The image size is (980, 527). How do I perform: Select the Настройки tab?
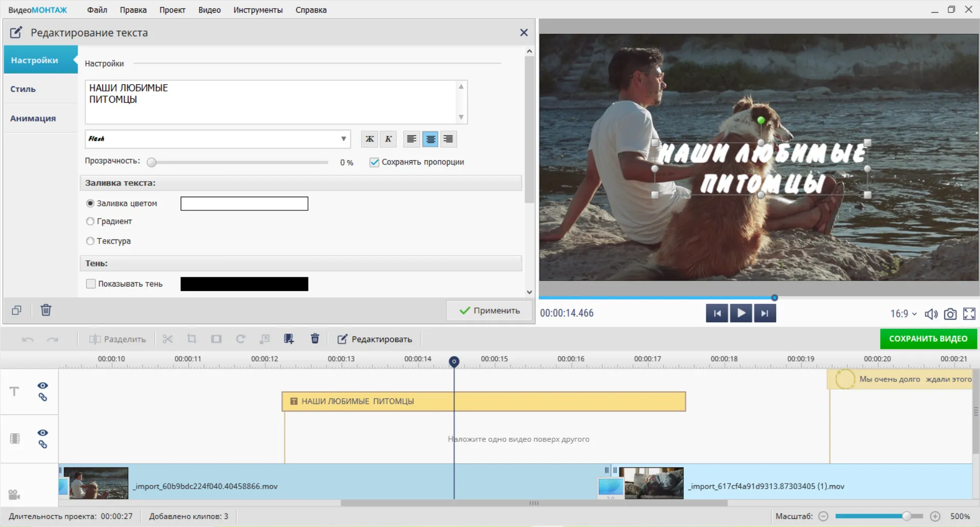(x=41, y=60)
